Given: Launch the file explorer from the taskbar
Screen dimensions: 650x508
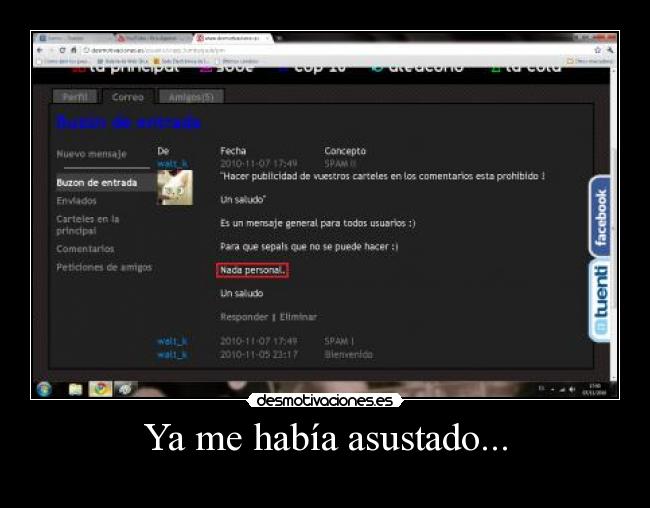Looking at the screenshot, I should [75, 389].
